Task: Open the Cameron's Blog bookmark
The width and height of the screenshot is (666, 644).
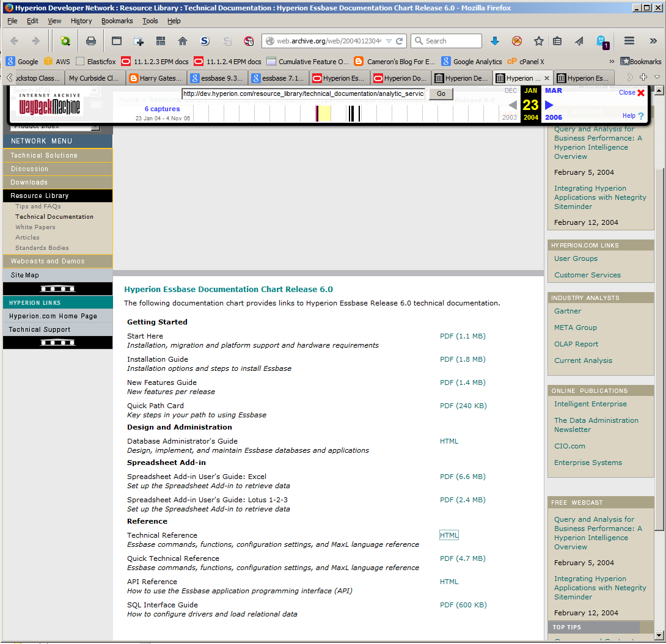Action: [395, 62]
